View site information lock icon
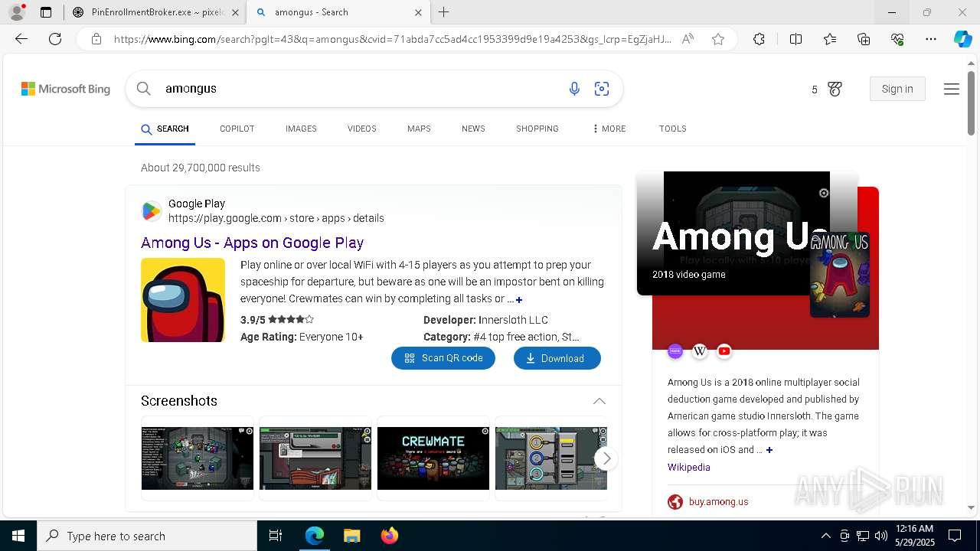This screenshot has height=551, width=980. click(96, 39)
